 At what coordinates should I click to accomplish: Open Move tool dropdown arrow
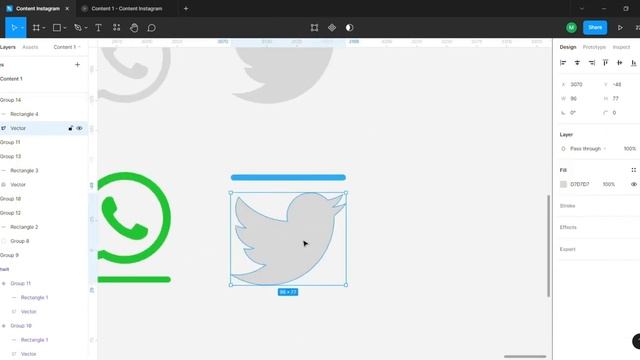[22, 28]
